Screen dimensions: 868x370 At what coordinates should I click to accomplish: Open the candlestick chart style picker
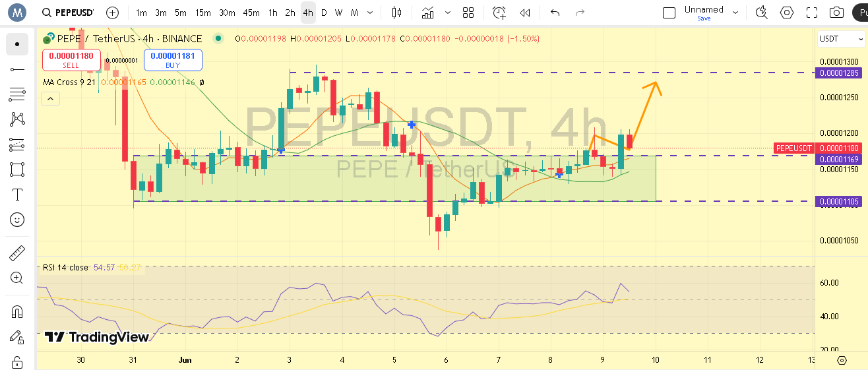click(x=396, y=13)
